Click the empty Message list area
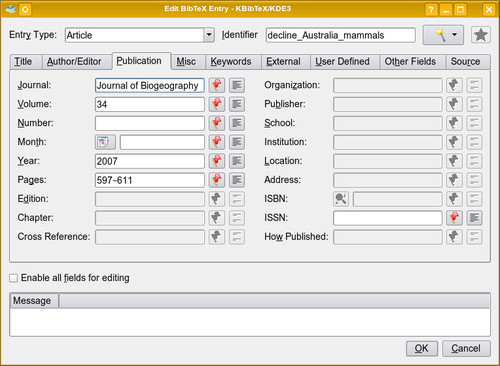Viewport: 500px width, 366px height. 250,322
